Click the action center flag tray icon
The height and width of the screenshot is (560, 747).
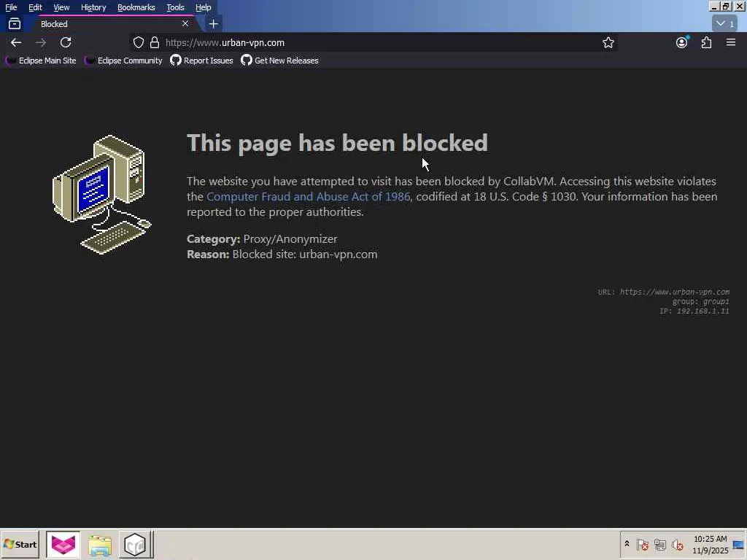[642, 544]
